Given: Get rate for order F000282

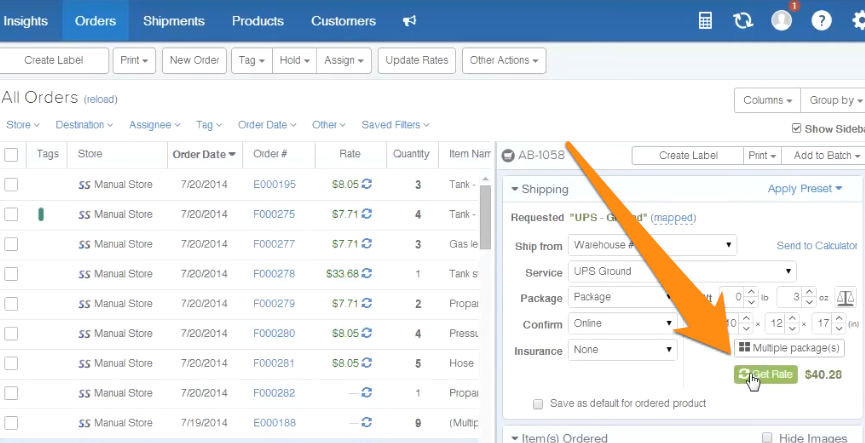Looking at the screenshot, I should tap(366, 393).
